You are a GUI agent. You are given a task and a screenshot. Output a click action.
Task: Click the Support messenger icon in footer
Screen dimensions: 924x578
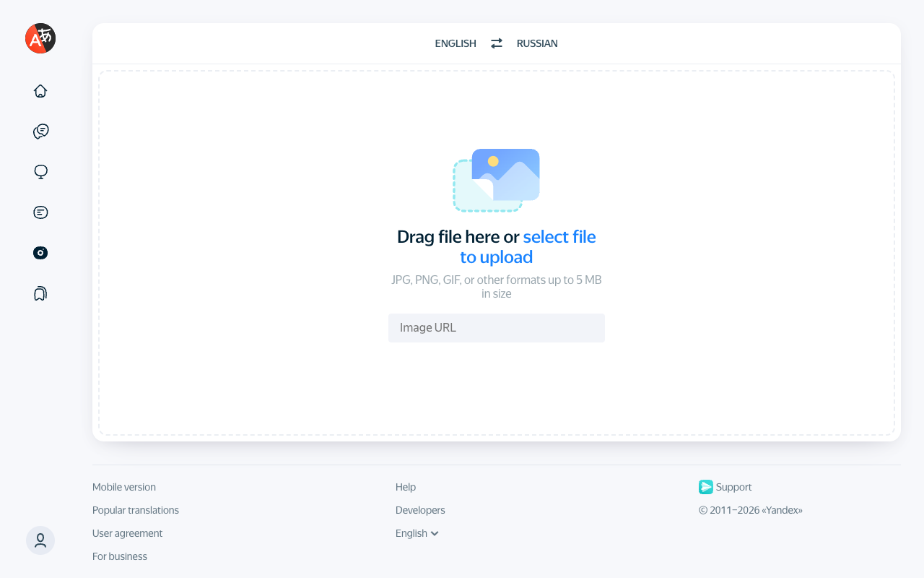pyautogui.click(x=706, y=487)
